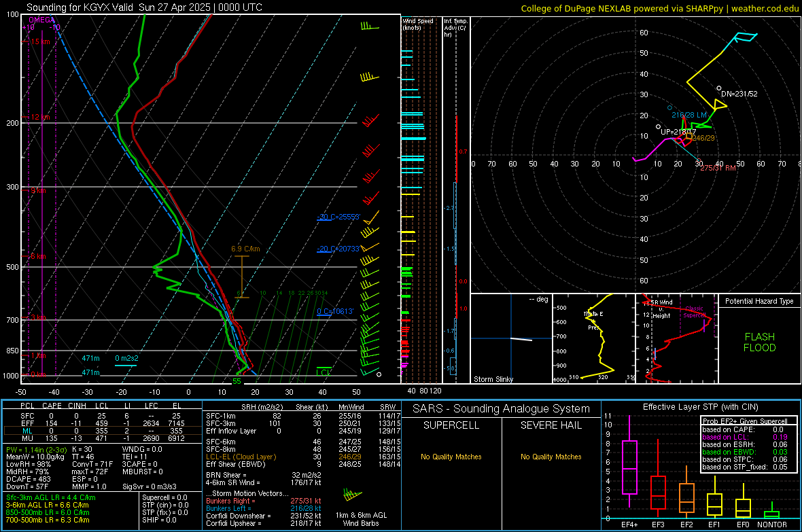Click the blue 'Bunkers Left =' row
The width and height of the screenshot is (802, 532).
[264, 508]
